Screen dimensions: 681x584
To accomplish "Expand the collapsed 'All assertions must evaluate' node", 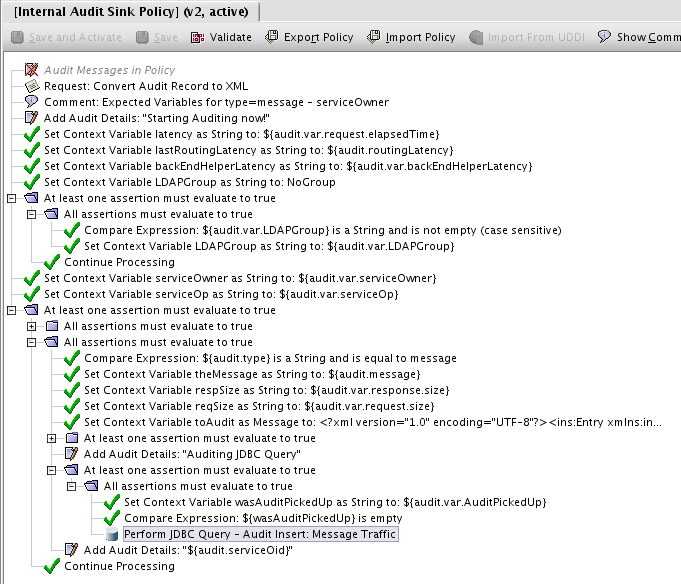I will [x=32, y=326].
